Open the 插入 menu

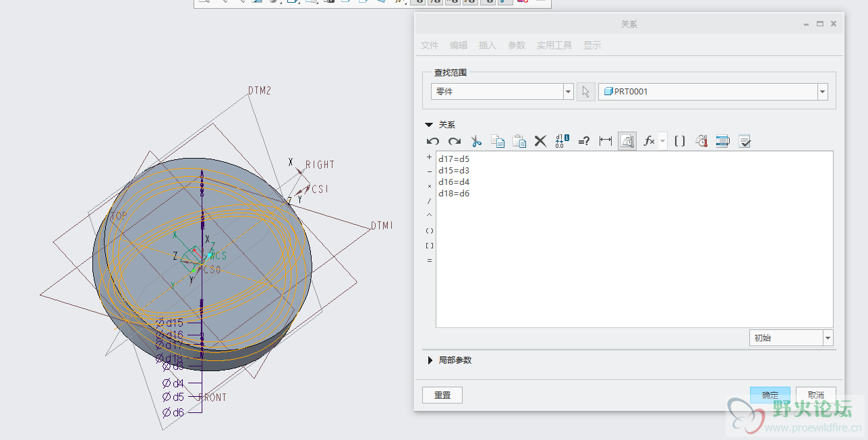(x=488, y=45)
